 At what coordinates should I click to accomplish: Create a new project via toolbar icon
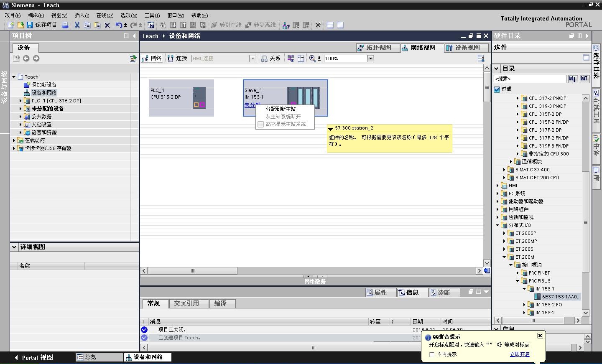tap(11, 25)
